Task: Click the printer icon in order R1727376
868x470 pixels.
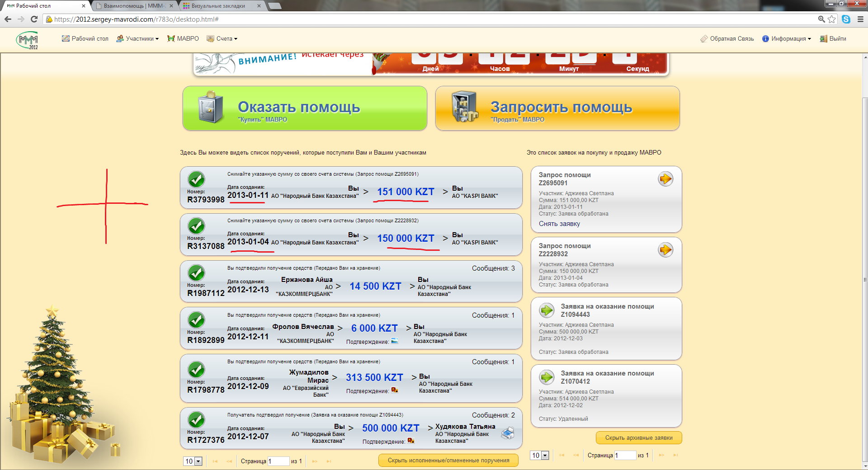Action: point(508,434)
